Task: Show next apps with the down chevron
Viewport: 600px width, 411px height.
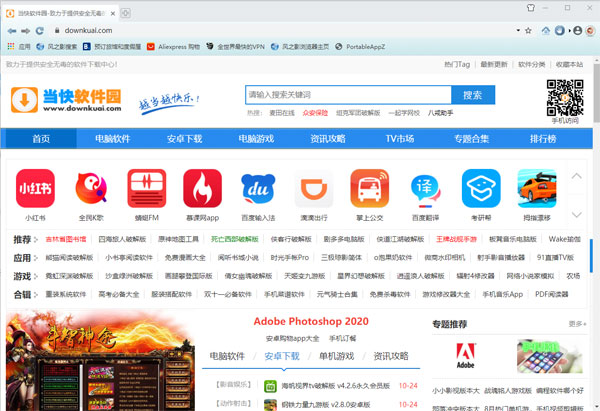Action: coord(576,214)
